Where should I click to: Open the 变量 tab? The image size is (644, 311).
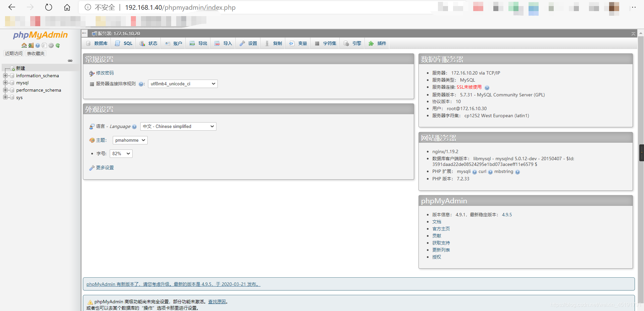(298, 43)
